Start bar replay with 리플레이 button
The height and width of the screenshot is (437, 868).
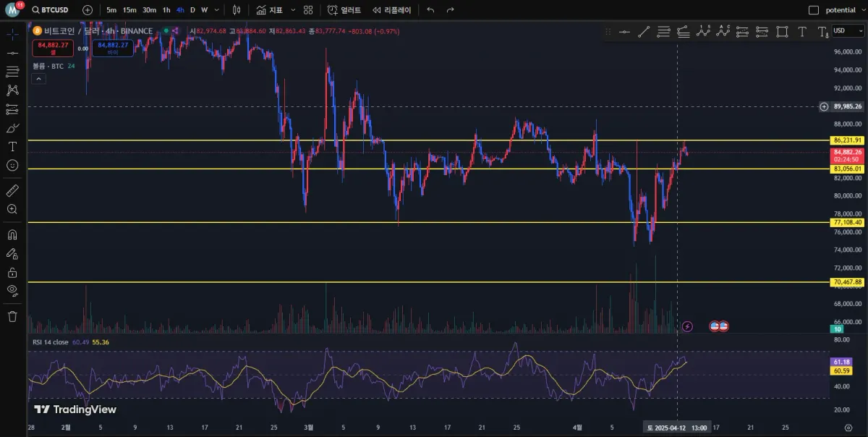[391, 10]
